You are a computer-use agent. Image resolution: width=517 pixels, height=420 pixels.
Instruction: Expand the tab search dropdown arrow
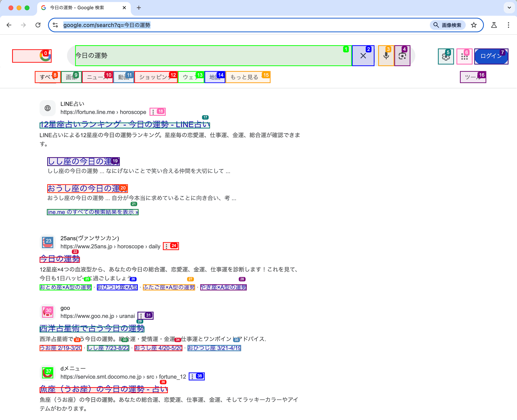pos(509,8)
